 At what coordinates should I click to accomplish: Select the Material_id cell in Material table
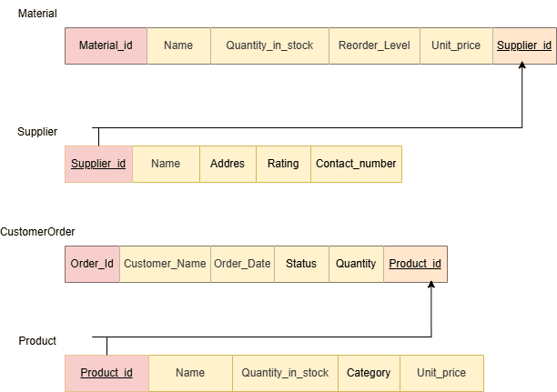pos(106,45)
